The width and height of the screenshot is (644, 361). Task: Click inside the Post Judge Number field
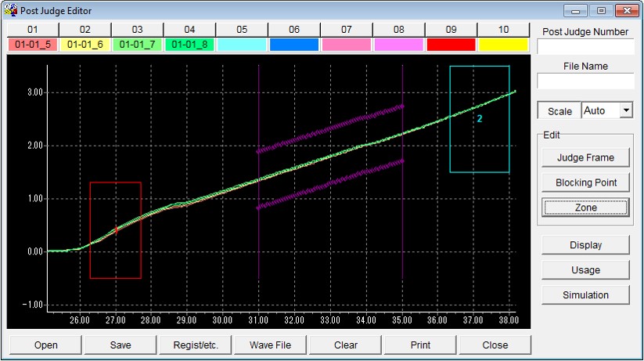click(585, 47)
